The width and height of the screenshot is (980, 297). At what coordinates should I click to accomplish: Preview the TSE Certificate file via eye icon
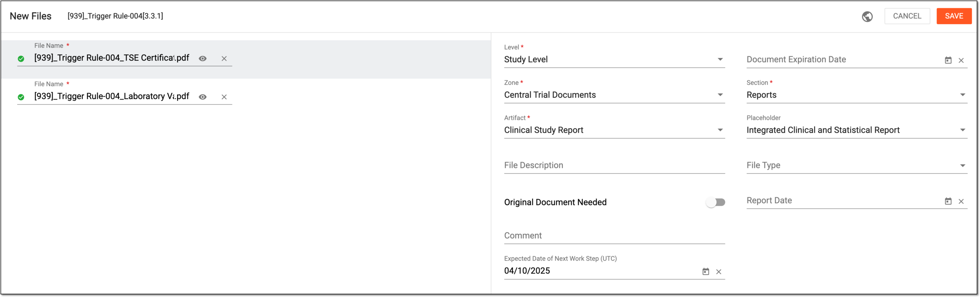point(203,58)
